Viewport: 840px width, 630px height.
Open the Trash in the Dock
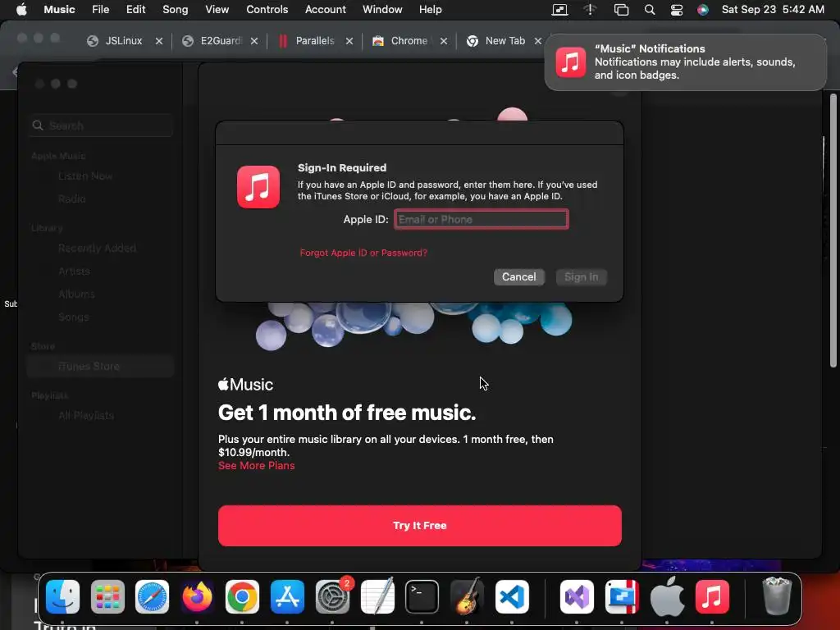pos(777,596)
